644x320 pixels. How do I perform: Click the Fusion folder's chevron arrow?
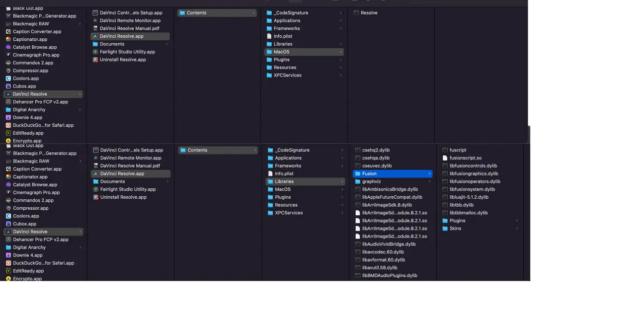click(x=429, y=174)
